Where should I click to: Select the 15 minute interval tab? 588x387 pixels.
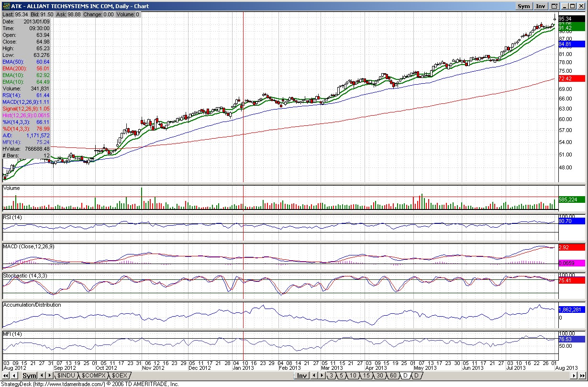(x=366, y=376)
